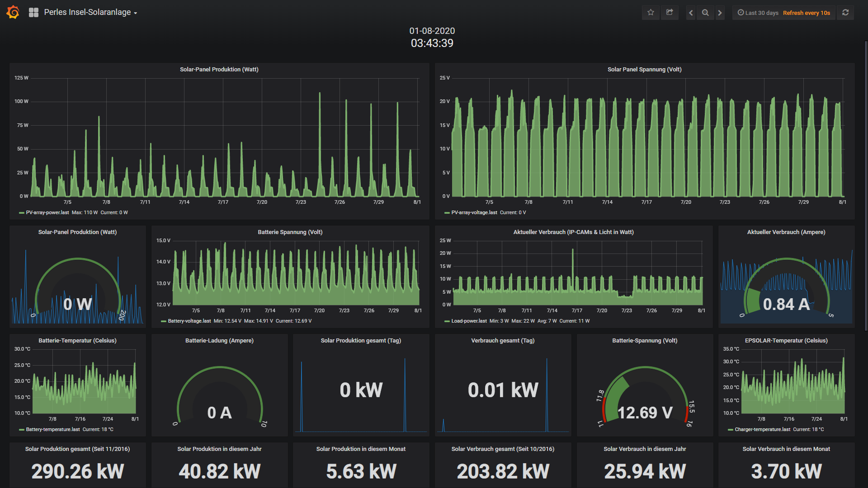Click Charger-temperature.last legend color line
This screenshot has height=488, width=868.
coord(731,430)
